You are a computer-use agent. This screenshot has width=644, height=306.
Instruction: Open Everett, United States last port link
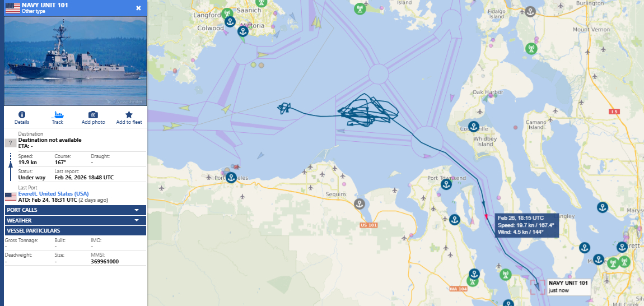(x=53, y=194)
